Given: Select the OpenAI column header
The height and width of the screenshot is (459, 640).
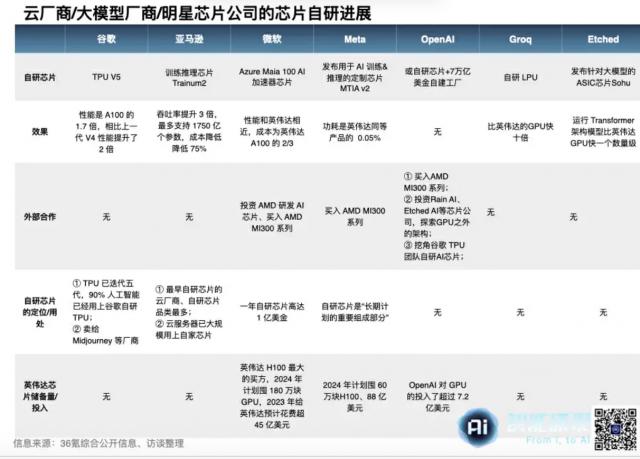Looking at the screenshot, I should [x=436, y=37].
